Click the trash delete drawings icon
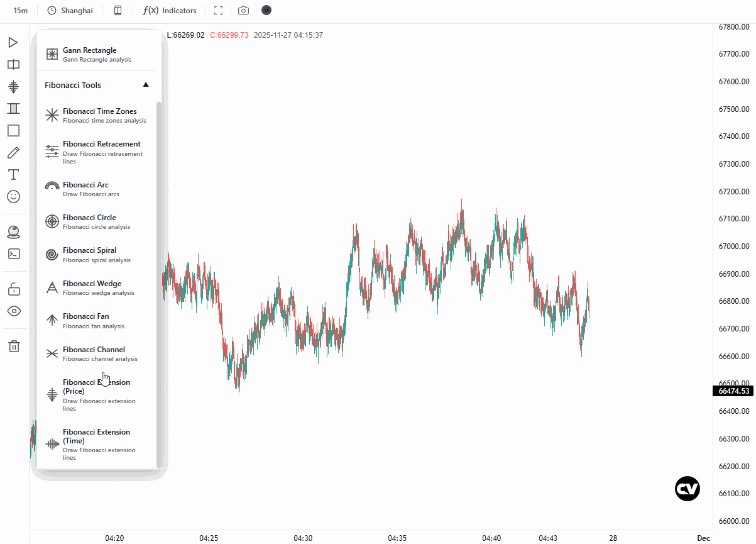Viewport: 756px width, 544px height. pos(14,346)
